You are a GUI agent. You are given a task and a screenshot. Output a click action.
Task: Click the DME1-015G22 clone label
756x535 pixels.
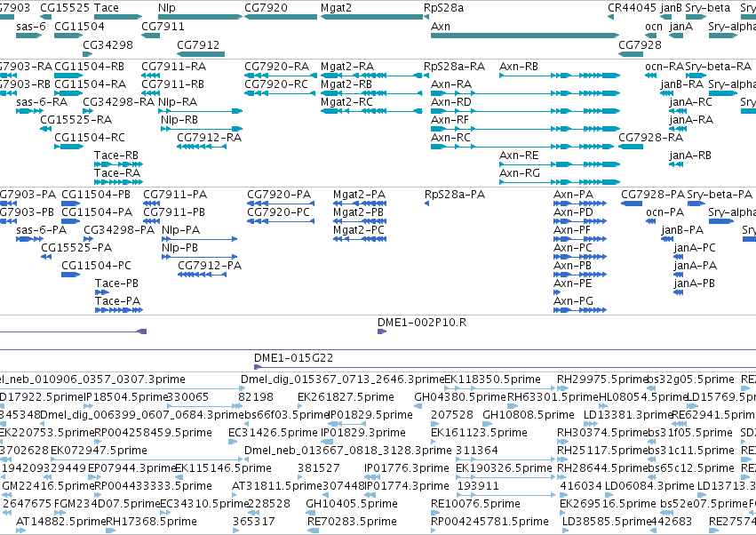coord(294,358)
